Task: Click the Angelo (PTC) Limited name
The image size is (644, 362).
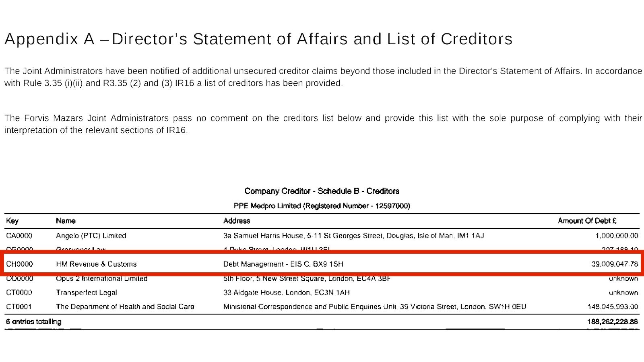Action: (x=91, y=236)
